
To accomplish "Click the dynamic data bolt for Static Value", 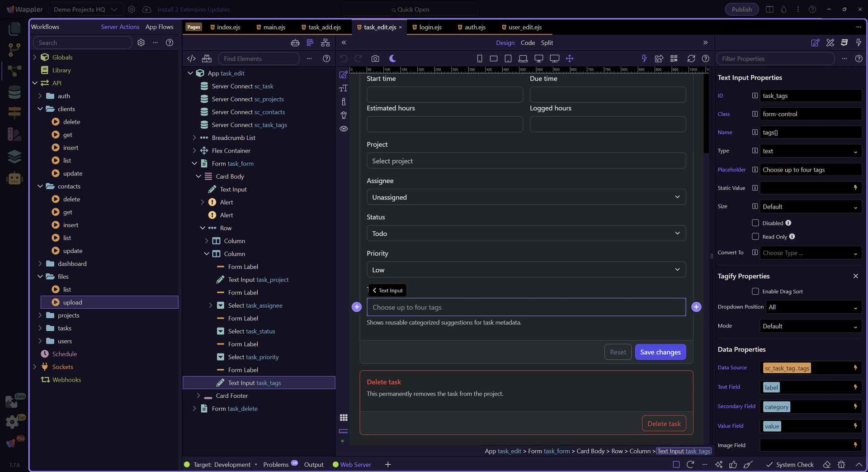I will coord(855,188).
